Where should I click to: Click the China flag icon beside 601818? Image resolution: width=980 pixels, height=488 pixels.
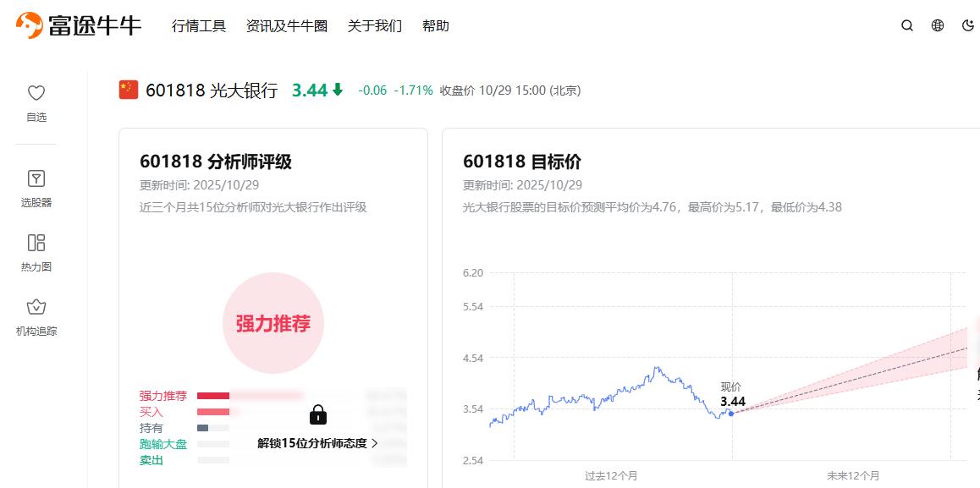pyautogui.click(x=128, y=90)
